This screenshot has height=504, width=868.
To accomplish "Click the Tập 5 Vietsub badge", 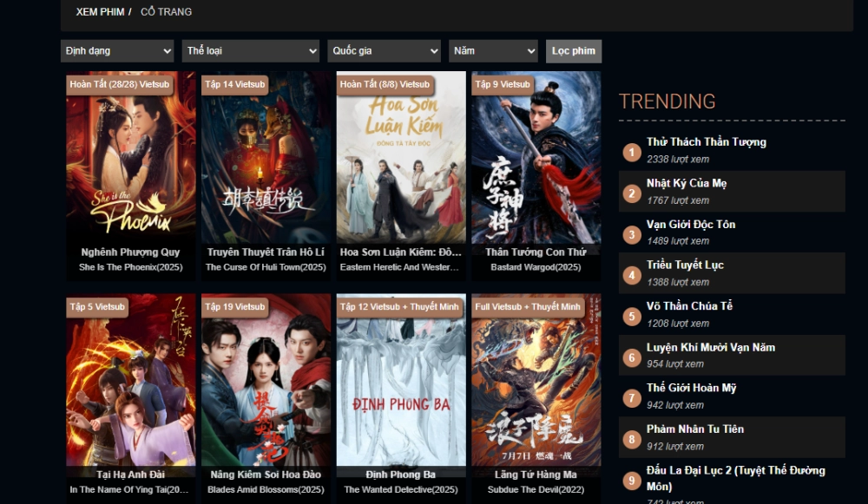I will (x=98, y=307).
